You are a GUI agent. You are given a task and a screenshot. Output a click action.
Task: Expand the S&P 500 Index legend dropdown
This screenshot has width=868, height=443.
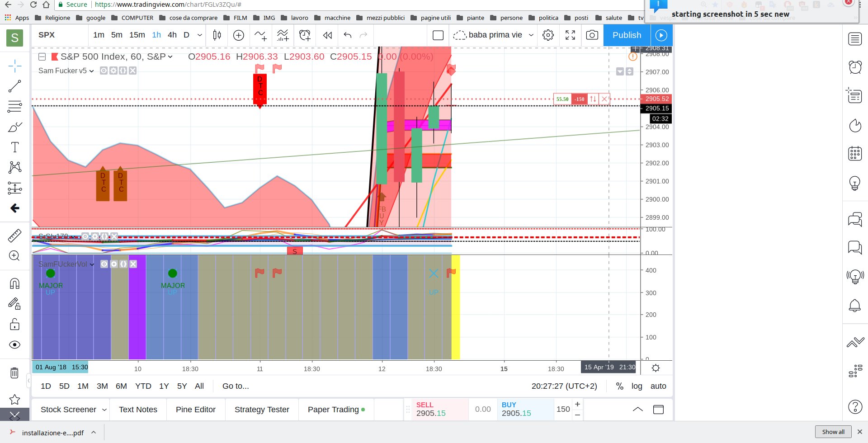point(170,57)
